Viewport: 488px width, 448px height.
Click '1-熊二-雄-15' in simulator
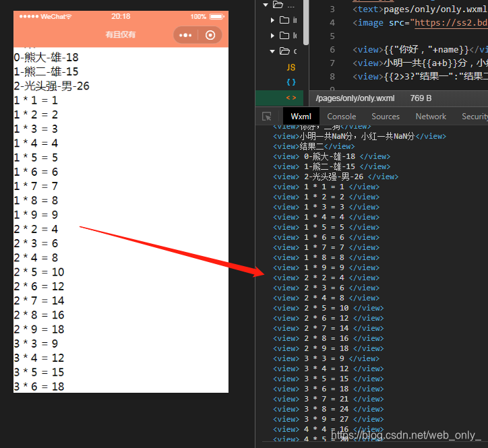[46, 71]
